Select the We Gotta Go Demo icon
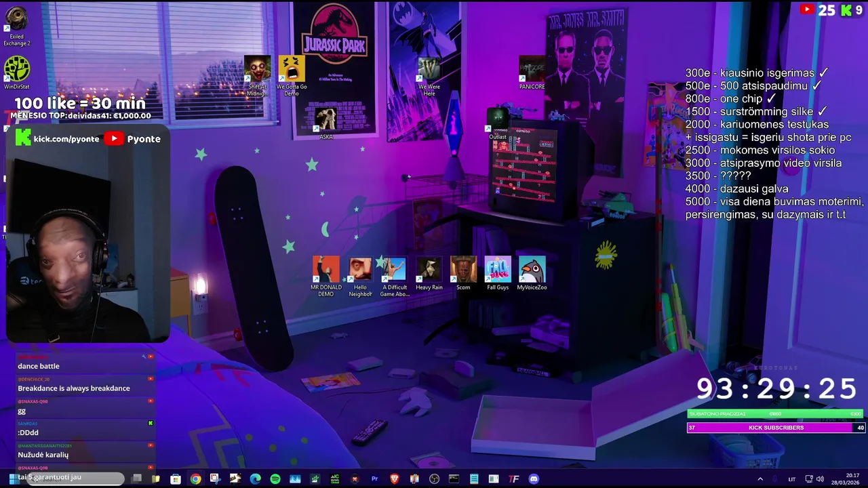 pos(292,76)
